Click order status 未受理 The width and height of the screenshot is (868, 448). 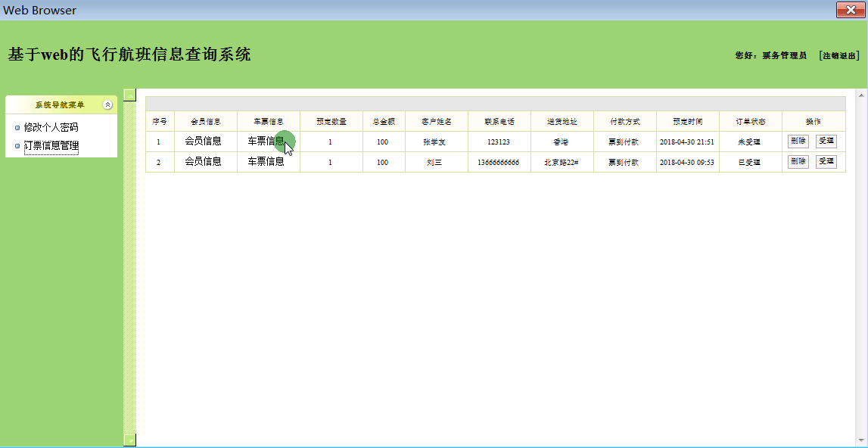749,142
